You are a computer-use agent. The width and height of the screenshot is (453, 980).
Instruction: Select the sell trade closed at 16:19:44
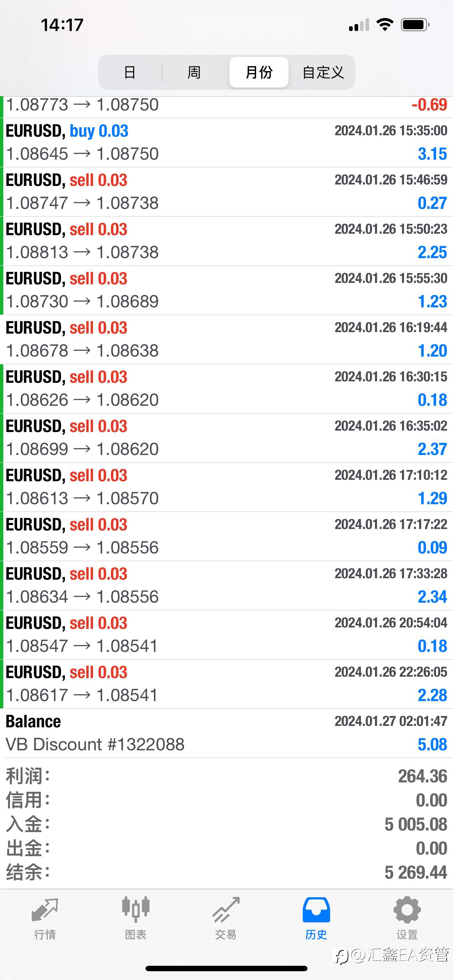click(226, 339)
